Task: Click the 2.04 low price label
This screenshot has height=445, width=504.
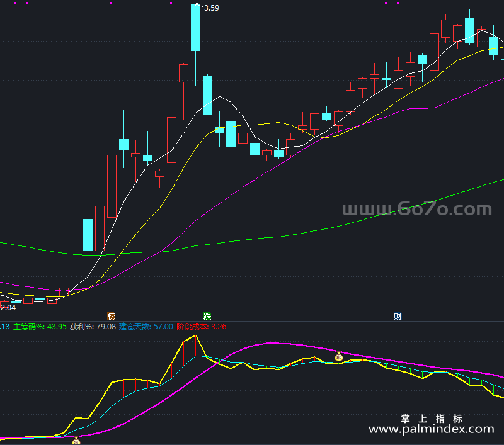Action: [8, 308]
